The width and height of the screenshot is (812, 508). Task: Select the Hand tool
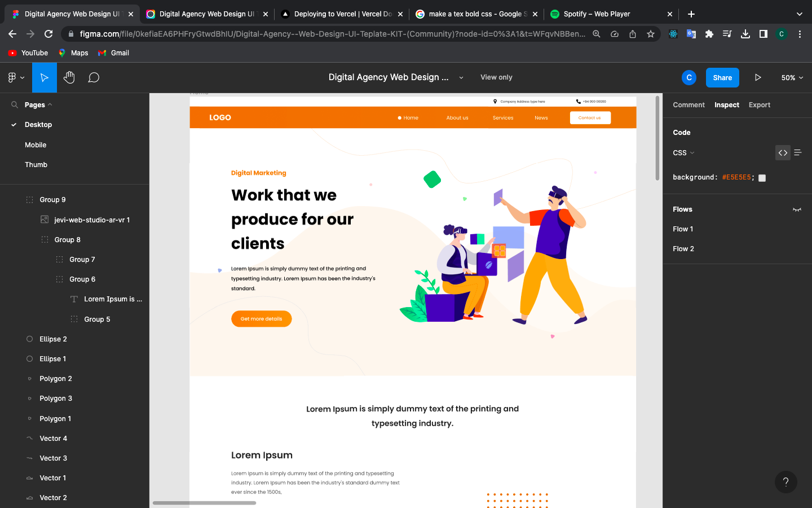click(x=69, y=77)
